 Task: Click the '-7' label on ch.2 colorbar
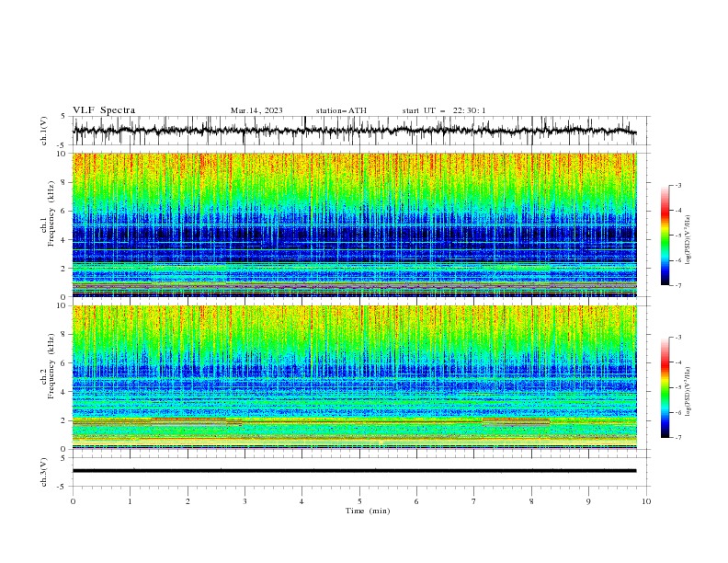(677, 438)
